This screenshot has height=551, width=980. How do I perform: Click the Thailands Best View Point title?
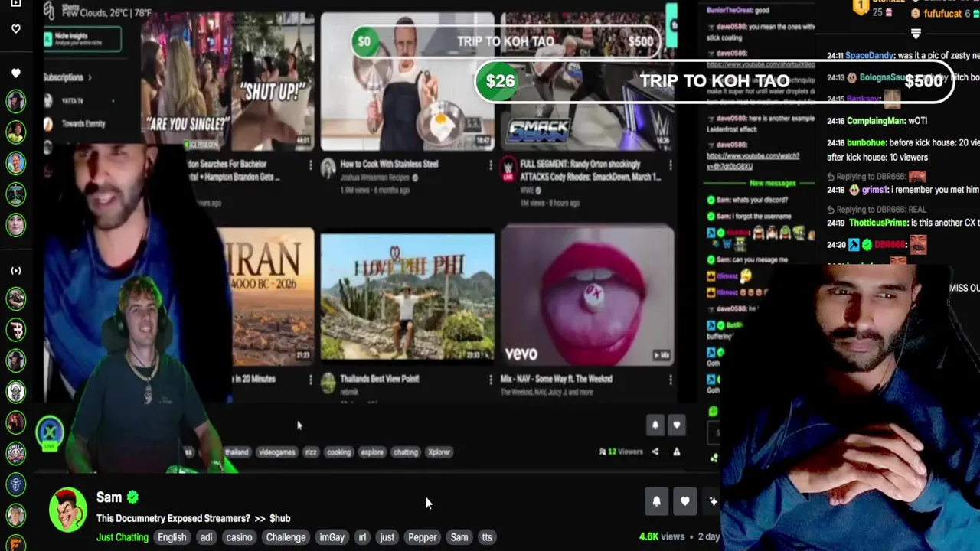pos(379,379)
